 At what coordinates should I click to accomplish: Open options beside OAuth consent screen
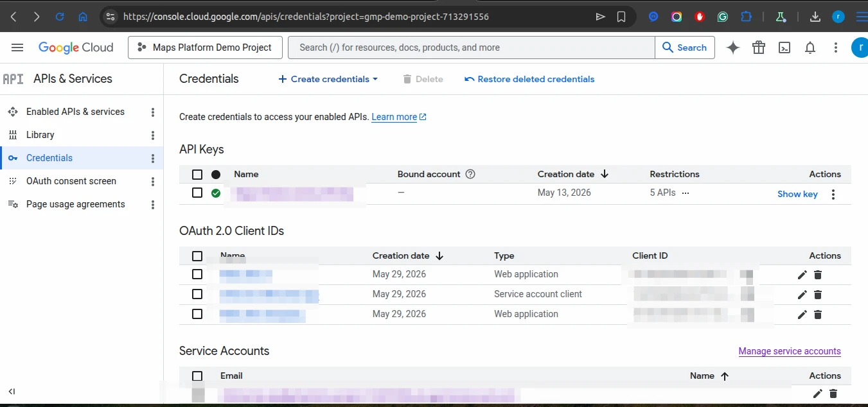(x=153, y=182)
